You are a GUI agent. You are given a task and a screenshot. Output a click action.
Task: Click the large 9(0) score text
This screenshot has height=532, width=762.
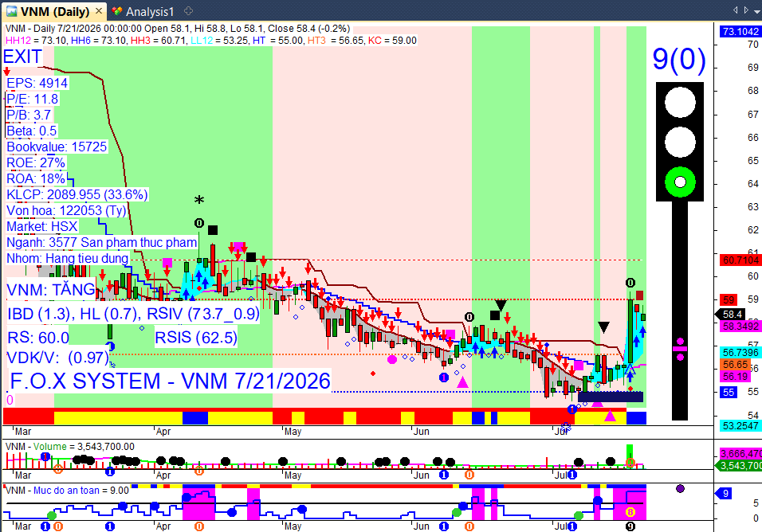(x=679, y=59)
